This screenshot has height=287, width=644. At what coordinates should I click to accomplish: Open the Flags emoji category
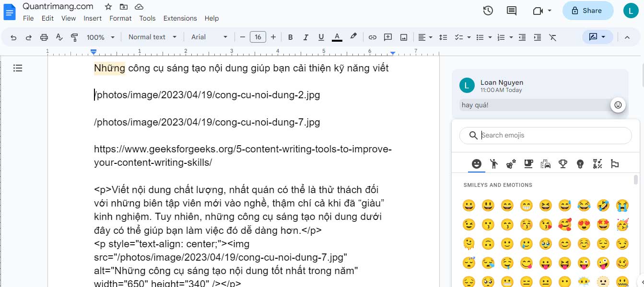pyautogui.click(x=615, y=163)
